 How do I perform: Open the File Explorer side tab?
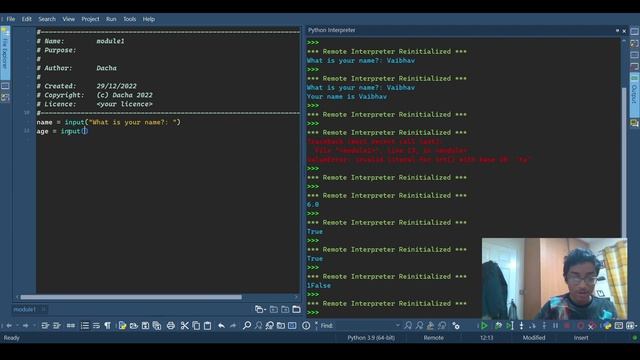point(5,53)
